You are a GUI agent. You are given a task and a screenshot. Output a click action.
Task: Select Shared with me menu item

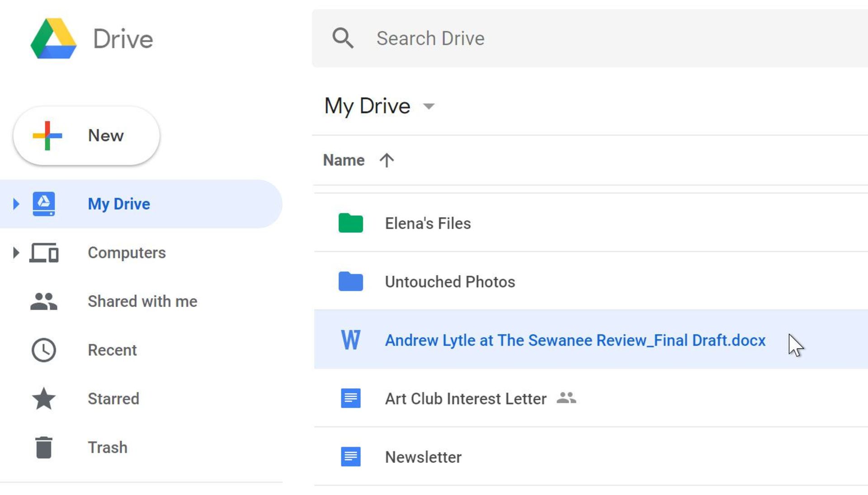[142, 301]
